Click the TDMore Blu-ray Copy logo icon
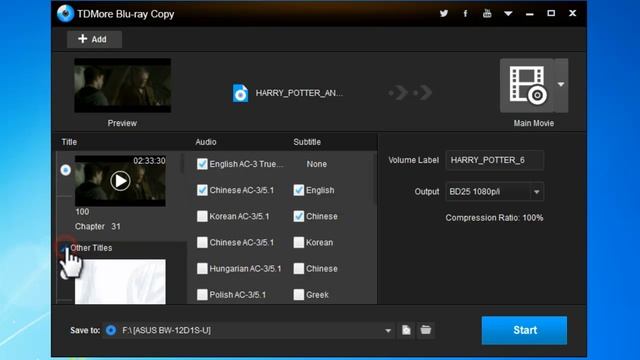Screen dimensions: 640x360 65,13
